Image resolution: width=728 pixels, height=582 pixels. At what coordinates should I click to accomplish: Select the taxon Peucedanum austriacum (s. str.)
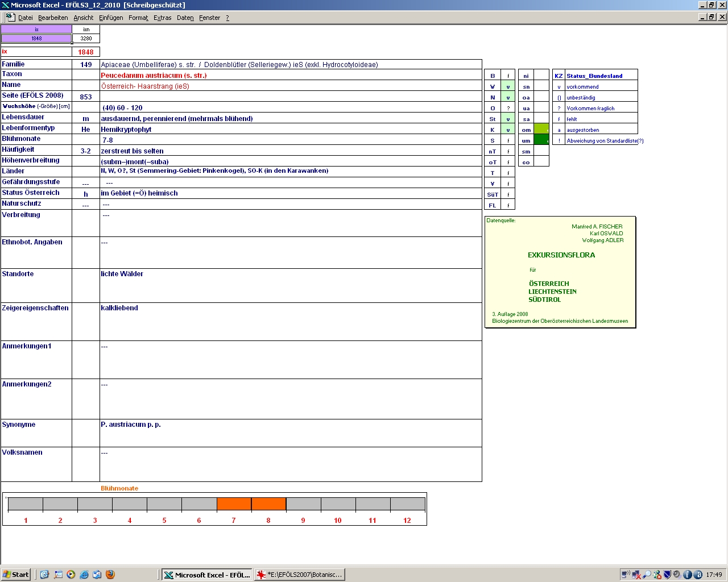pos(154,75)
